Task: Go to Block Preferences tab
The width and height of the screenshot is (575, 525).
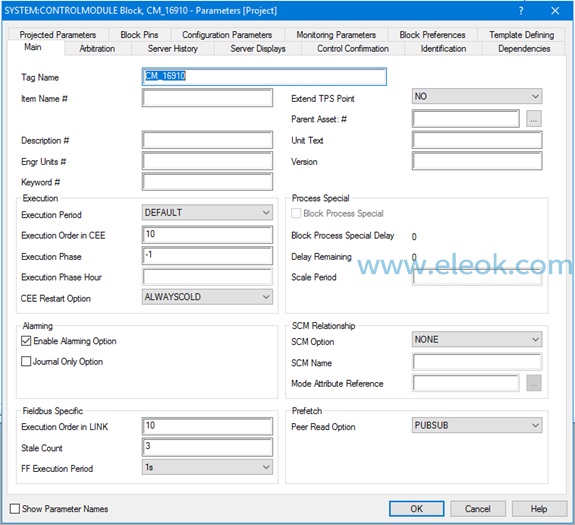Action: (x=432, y=35)
